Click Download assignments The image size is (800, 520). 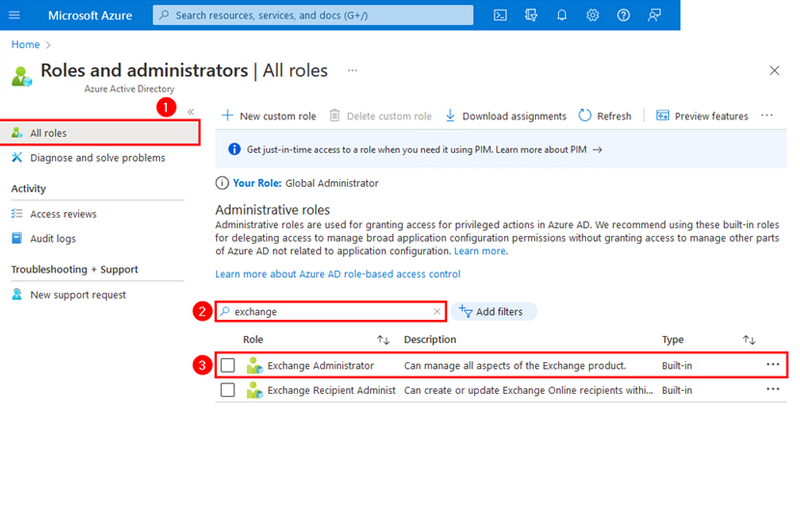tap(506, 116)
